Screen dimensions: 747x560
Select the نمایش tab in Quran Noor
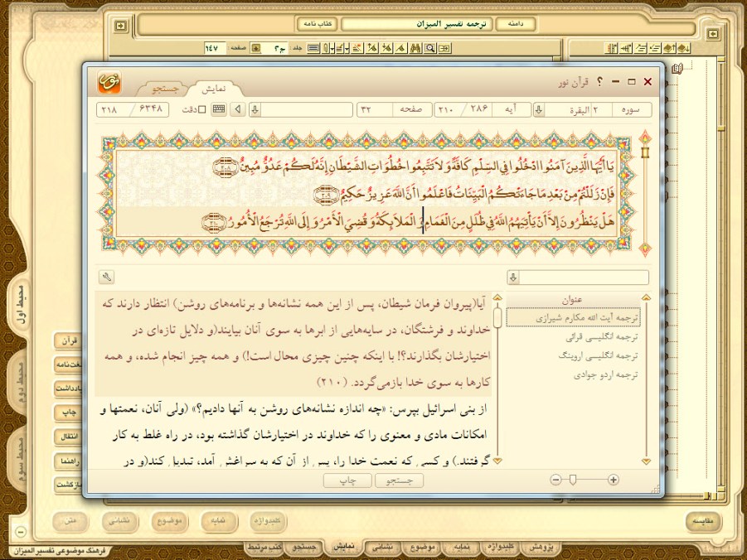213,89
